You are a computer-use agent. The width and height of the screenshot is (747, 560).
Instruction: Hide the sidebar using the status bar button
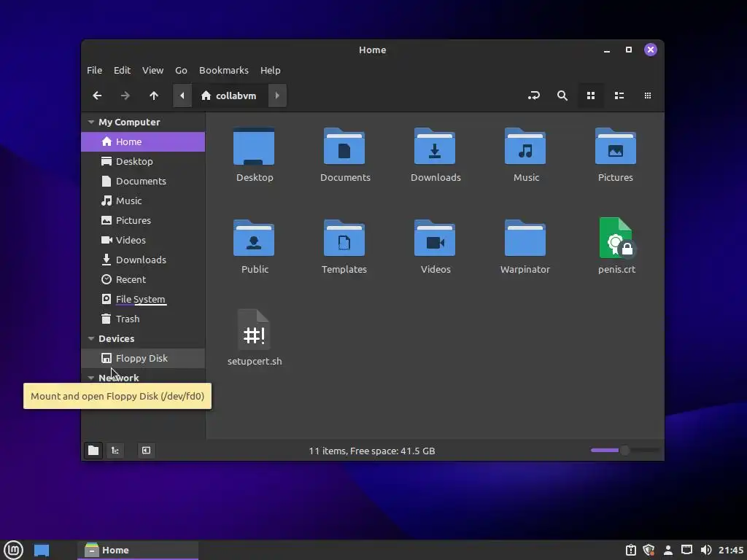coord(146,451)
